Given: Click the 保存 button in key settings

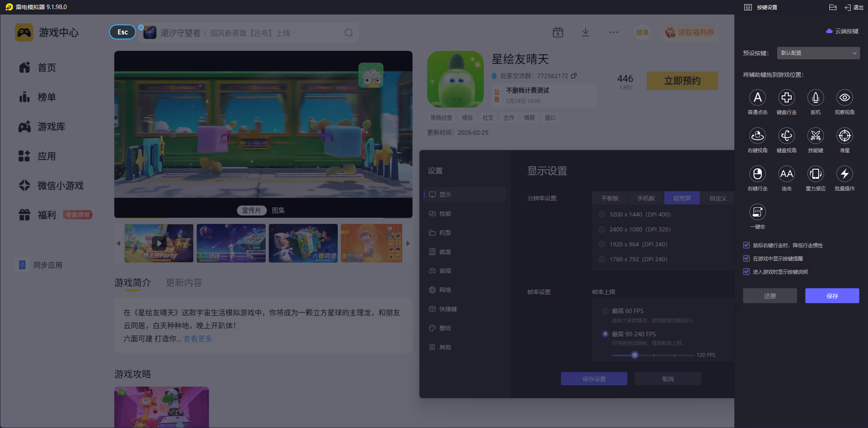Looking at the screenshot, I should [832, 296].
